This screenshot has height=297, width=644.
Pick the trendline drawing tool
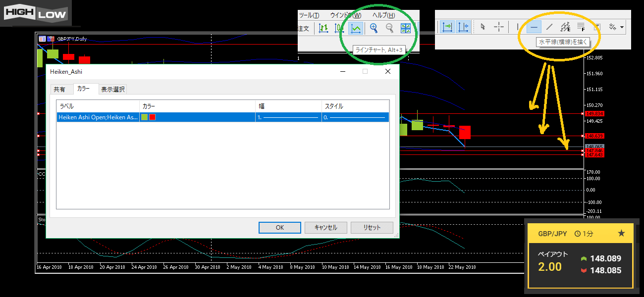click(x=549, y=27)
